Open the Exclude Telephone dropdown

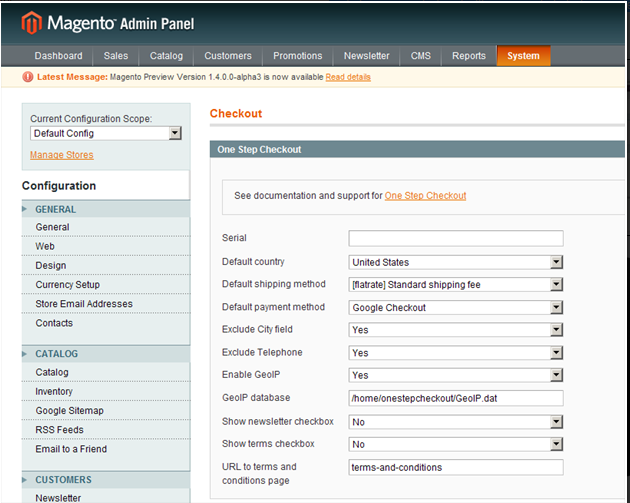coord(456,353)
